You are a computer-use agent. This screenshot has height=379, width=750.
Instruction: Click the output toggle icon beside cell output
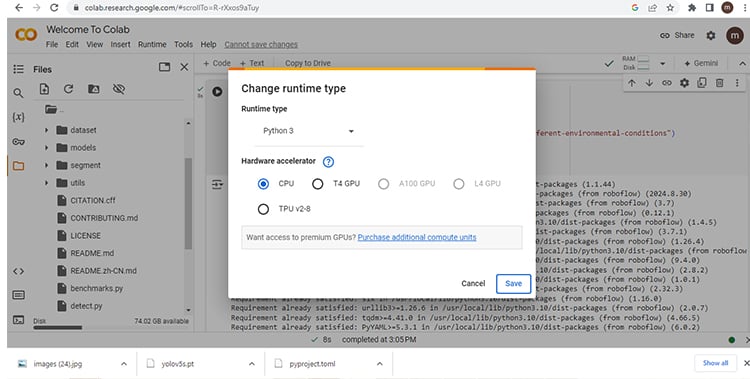(217, 184)
